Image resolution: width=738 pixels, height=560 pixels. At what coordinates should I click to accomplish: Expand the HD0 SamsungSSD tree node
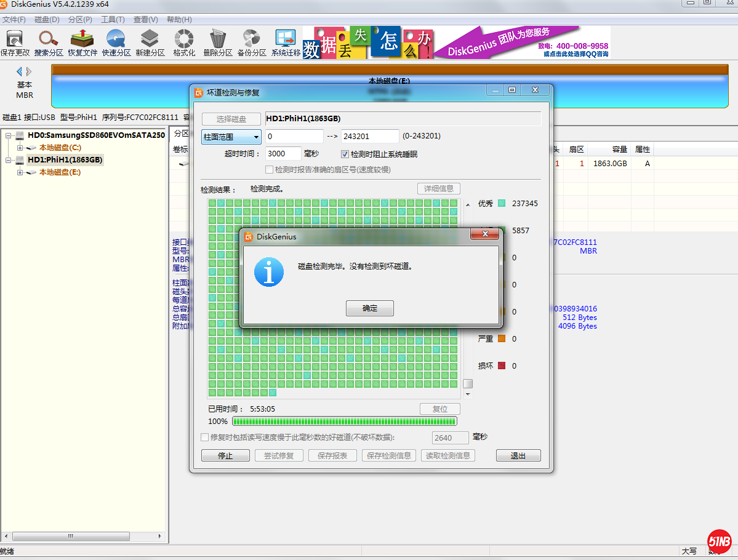pos(9,135)
